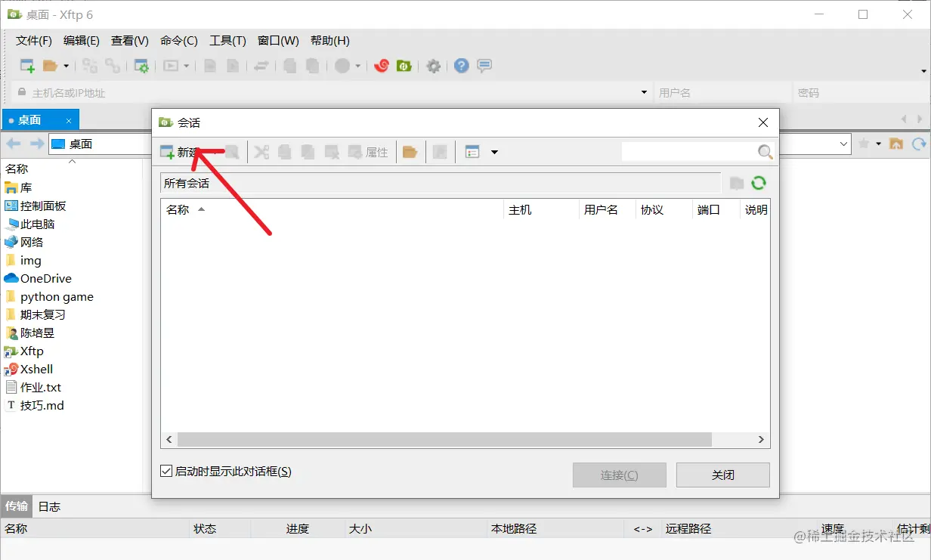The height and width of the screenshot is (560, 931).
Task: Click the feedback speech bubble icon
Action: (484, 66)
